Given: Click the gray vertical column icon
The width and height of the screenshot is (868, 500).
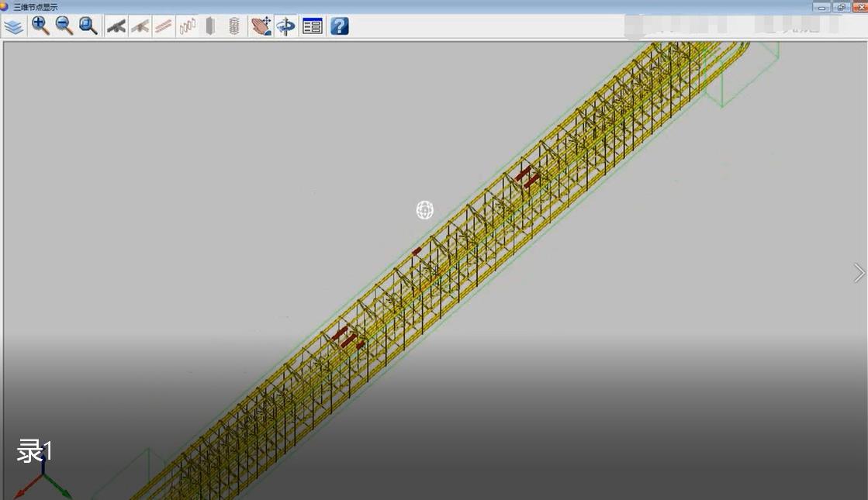Looking at the screenshot, I should [210, 26].
